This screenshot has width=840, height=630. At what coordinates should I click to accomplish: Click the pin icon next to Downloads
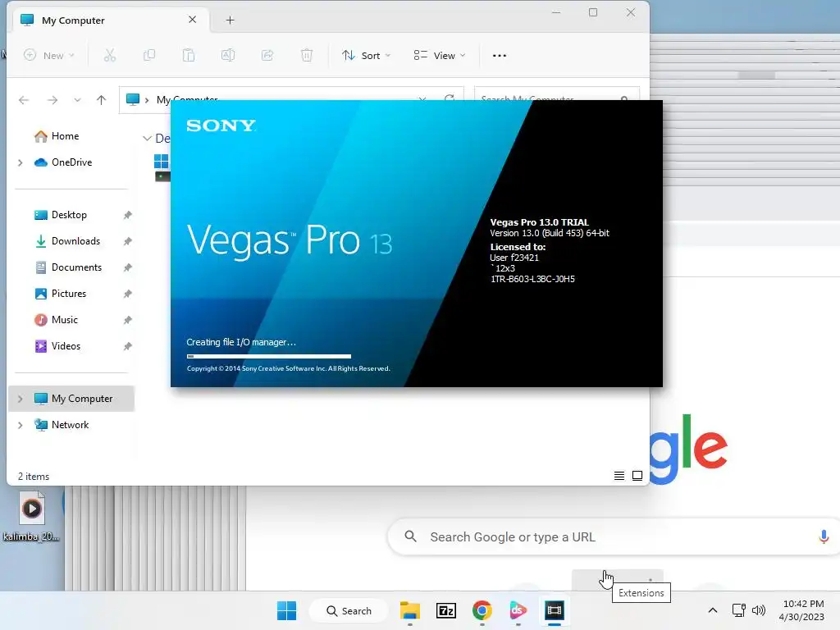pyautogui.click(x=127, y=241)
